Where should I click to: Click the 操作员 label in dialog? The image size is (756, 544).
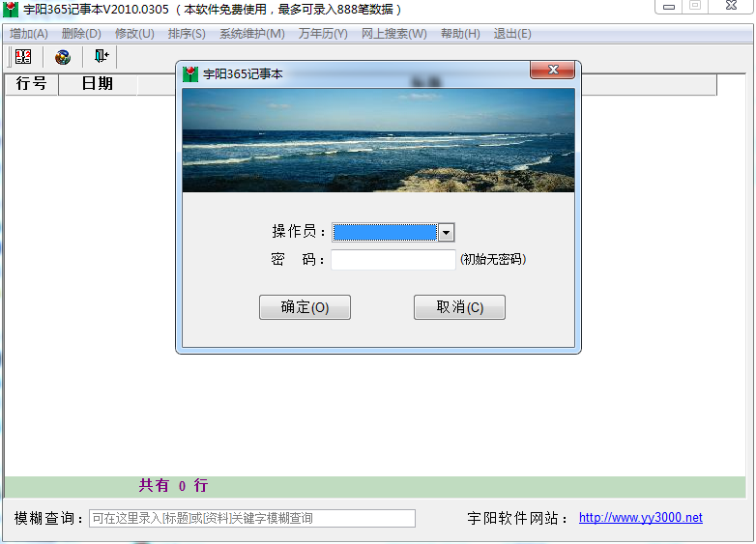pos(299,231)
